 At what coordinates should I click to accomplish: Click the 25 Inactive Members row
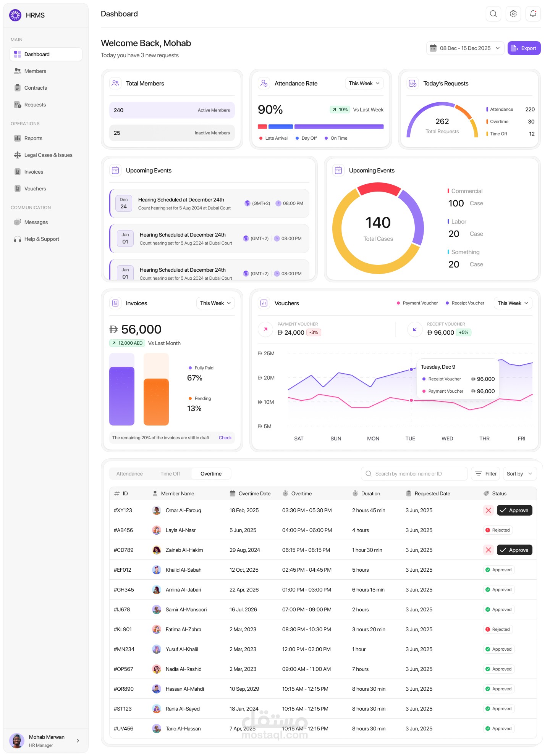(172, 133)
